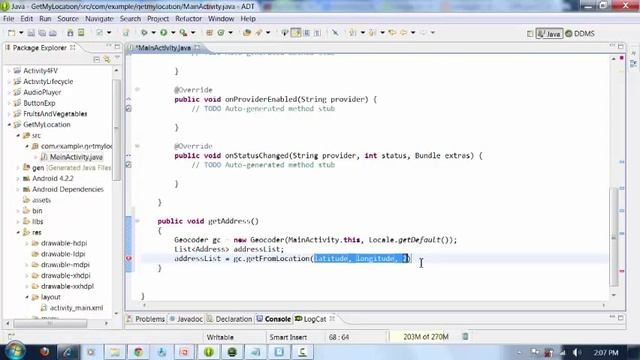640x360 pixels.
Task: Click the Previous Annotation toolbar icon
Action: [373, 33]
